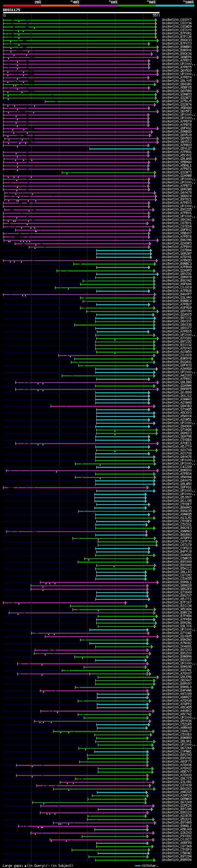Image resolution: width=197 pixels, height=868 pixels.
Task: Select the UniRef100_B9R9Y6 entry
Action: pos(176,50)
